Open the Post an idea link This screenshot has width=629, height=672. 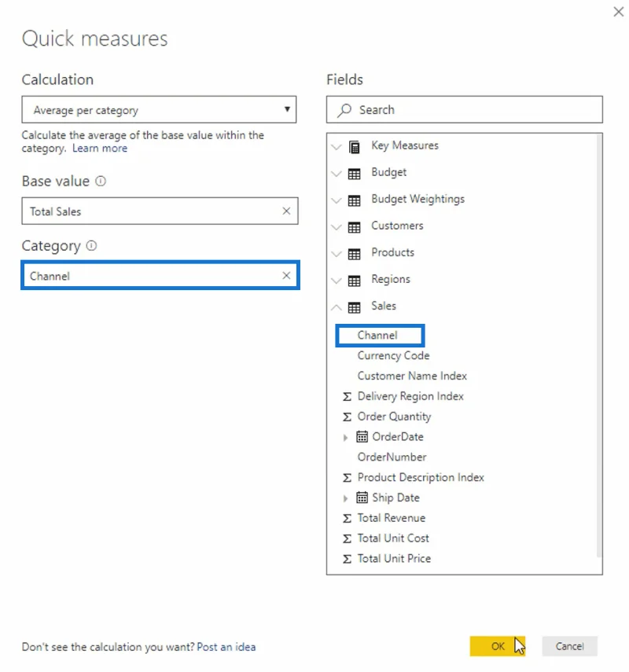226,647
